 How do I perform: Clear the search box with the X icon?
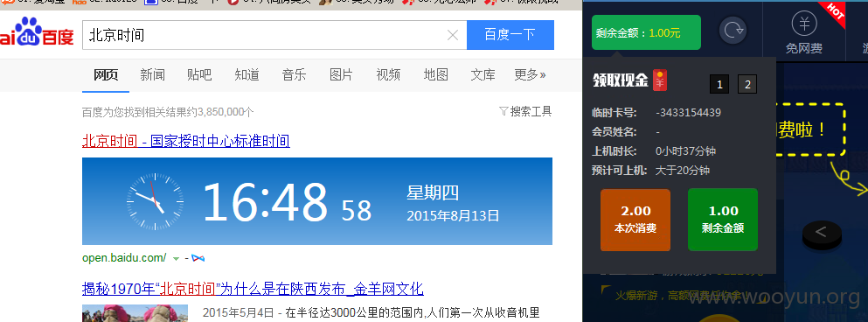(453, 35)
